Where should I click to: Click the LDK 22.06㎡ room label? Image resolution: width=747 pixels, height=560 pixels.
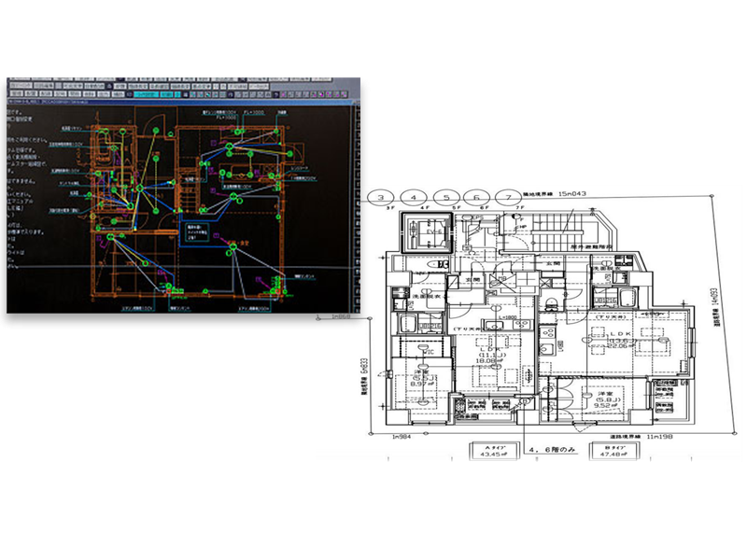pyautogui.click(x=619, y=341)
